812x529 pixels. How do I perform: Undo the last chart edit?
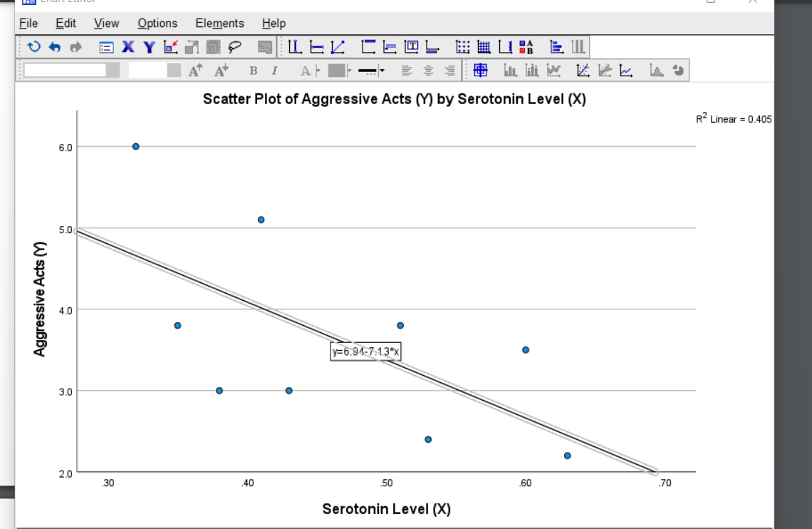pyautogui.click(x=54, y=47)
